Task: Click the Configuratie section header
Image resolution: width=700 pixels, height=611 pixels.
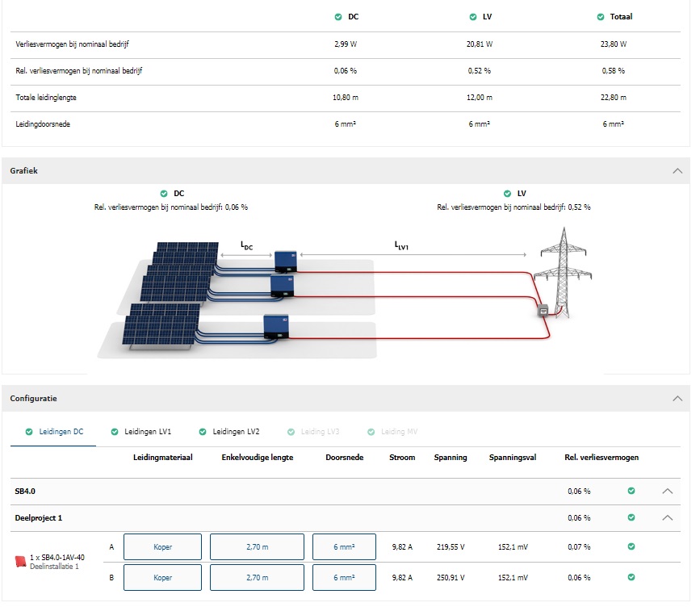Action: [x=346, y=398]
